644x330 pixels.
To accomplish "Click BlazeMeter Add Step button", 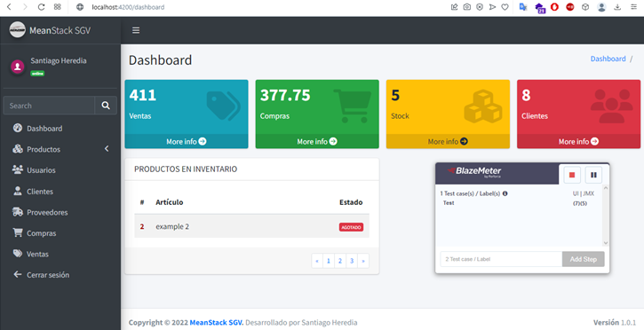I will (x=584, y=259).
